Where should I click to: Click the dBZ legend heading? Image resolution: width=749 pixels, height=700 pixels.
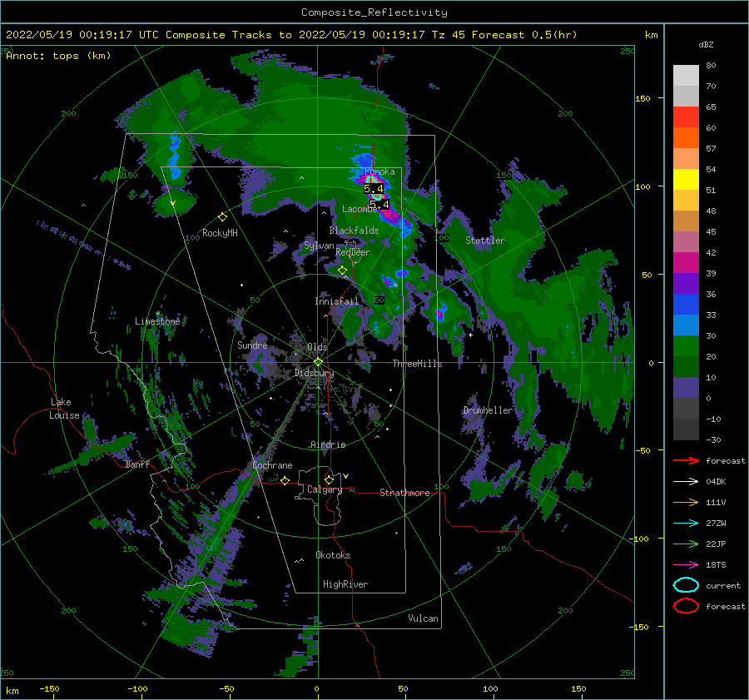(706, 44)
